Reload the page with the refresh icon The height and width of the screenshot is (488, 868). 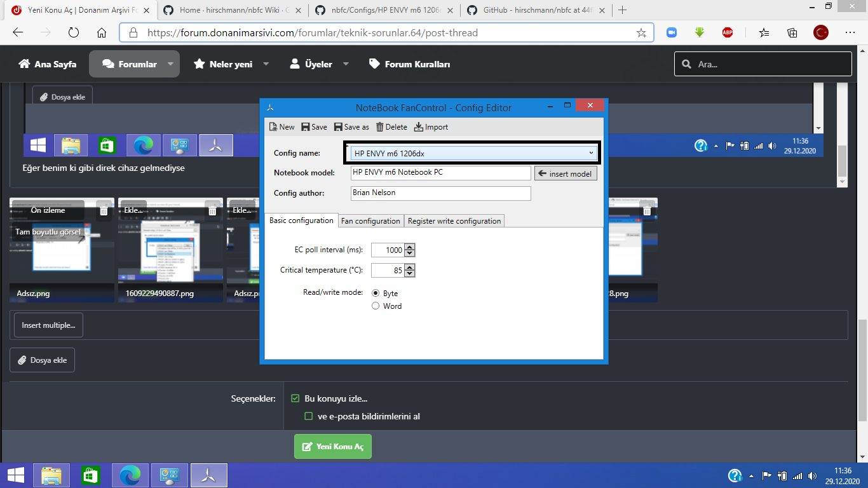click(x=74, y=32)
